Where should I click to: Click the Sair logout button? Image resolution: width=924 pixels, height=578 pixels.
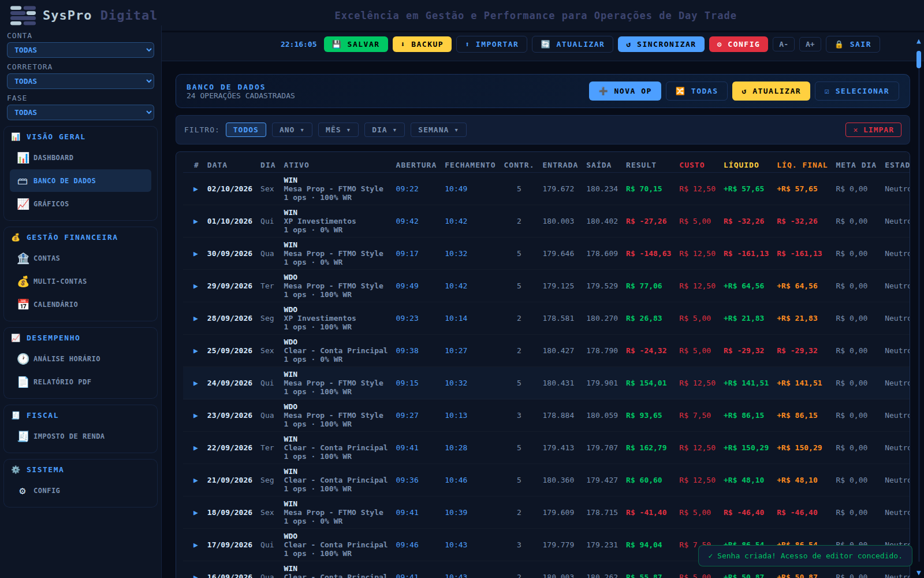(853, 45)
